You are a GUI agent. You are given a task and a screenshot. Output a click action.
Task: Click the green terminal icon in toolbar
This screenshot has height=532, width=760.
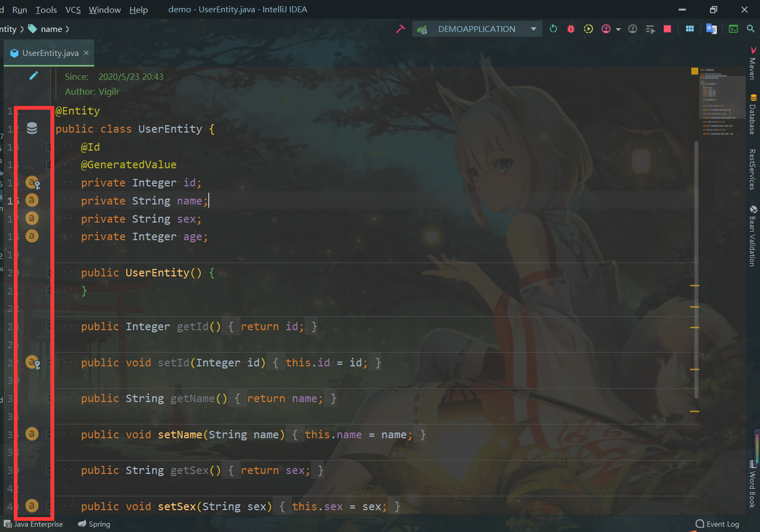click(x=733, y=29)
